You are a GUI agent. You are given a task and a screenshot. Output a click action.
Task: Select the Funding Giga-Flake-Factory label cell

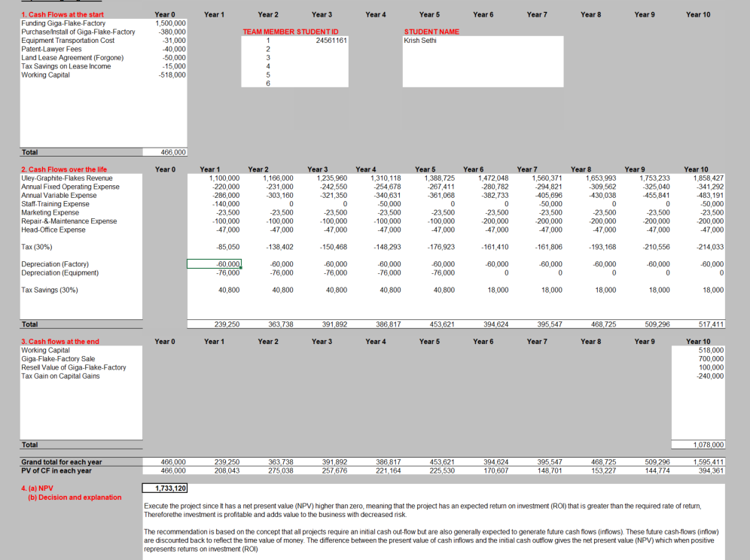pyautogui.click(x=63, y=23)
